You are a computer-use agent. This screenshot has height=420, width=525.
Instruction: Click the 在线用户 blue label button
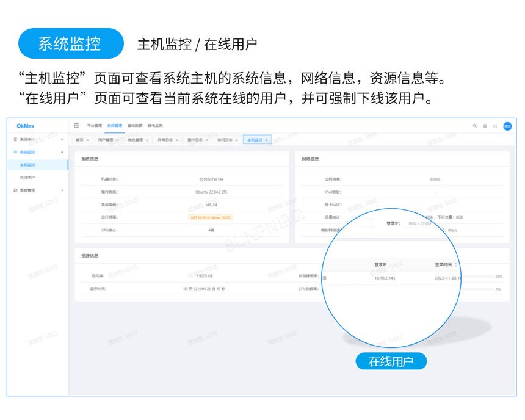tap(393, 361)
